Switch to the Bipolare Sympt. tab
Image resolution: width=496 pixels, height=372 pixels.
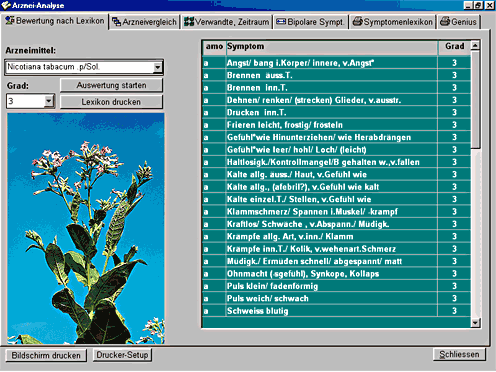tap(311, 22)
